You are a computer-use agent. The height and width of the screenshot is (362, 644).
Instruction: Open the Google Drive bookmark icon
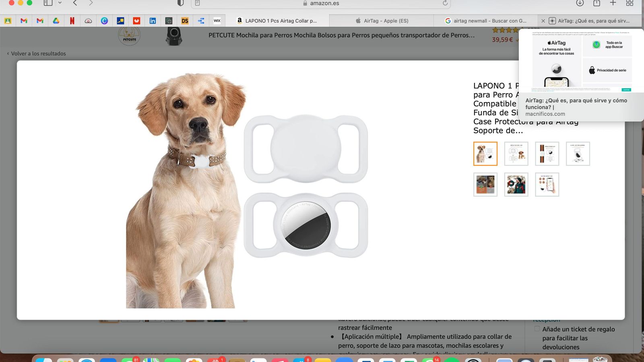(56, 21)
